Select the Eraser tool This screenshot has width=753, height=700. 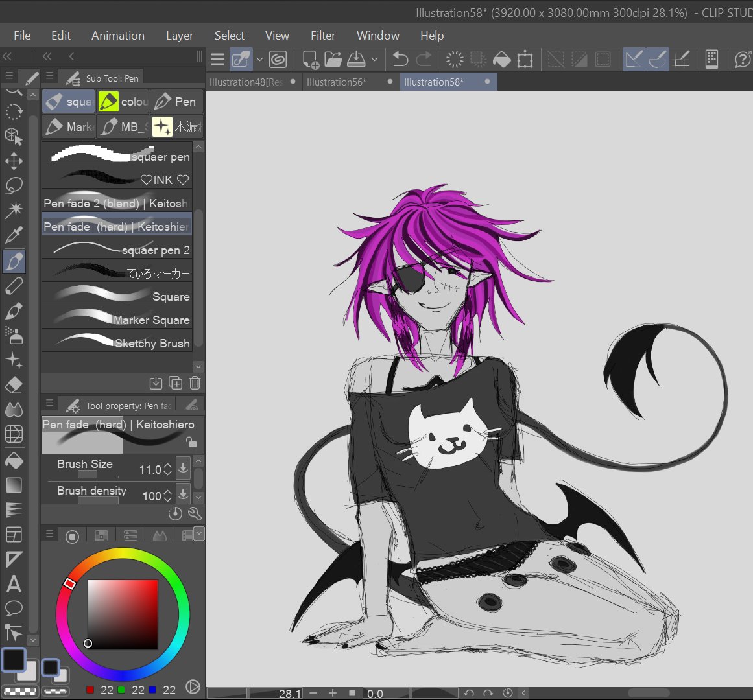click(x=14, y=385)
